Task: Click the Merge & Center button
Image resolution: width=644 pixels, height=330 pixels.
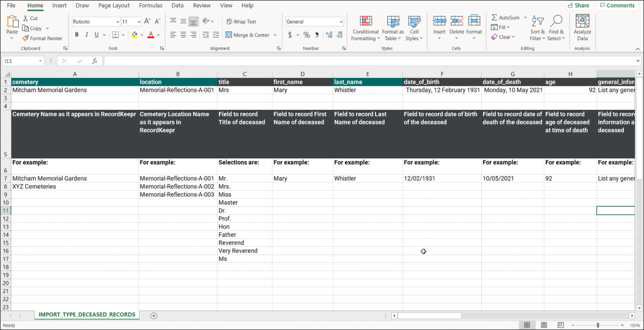Action: coord(247,35)
